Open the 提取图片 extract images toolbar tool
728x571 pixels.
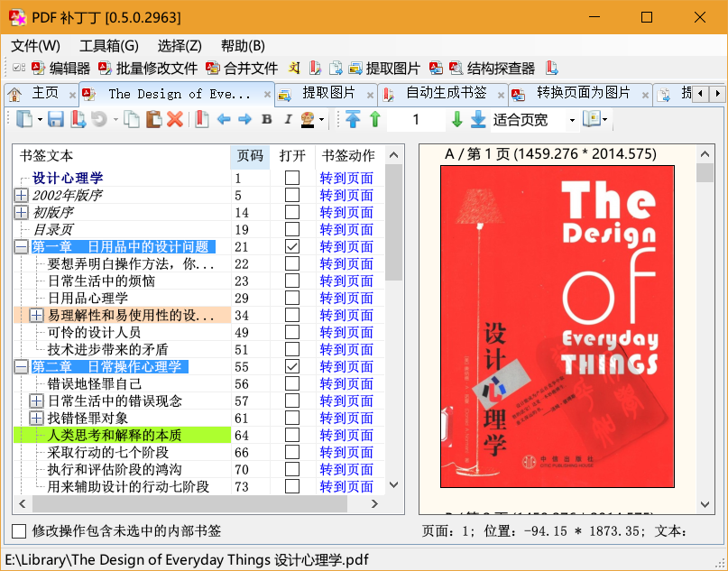[384, 69]
